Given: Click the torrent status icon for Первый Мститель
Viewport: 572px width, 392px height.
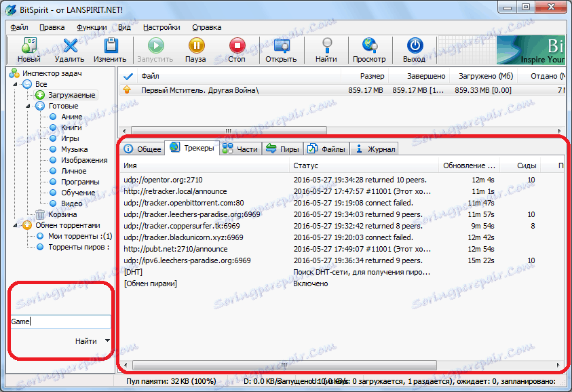Looking at the screenshot, I should point(127,90).
